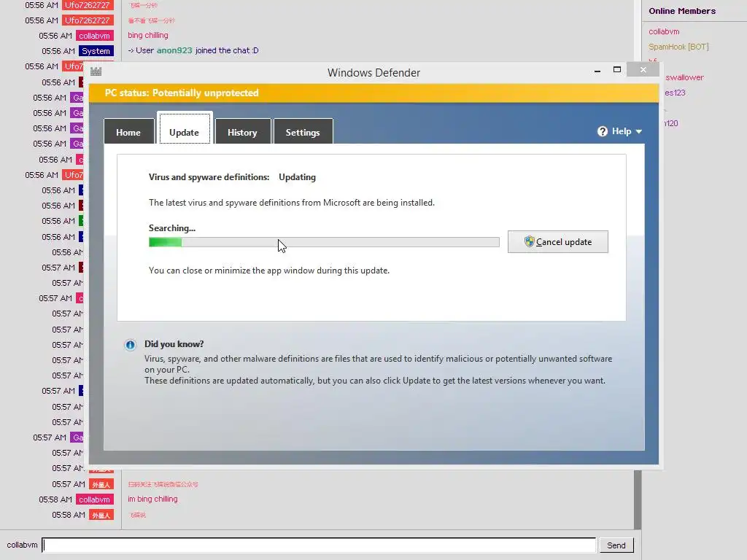Click the Help question mark icon

(x=602, y=131)
